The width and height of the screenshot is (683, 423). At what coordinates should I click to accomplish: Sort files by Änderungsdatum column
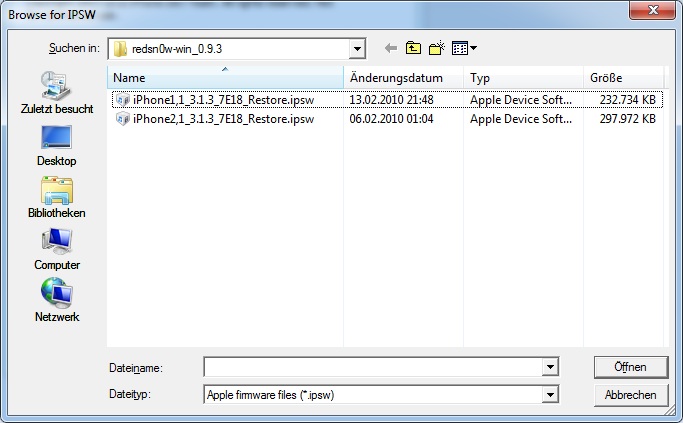coord(402,77)
